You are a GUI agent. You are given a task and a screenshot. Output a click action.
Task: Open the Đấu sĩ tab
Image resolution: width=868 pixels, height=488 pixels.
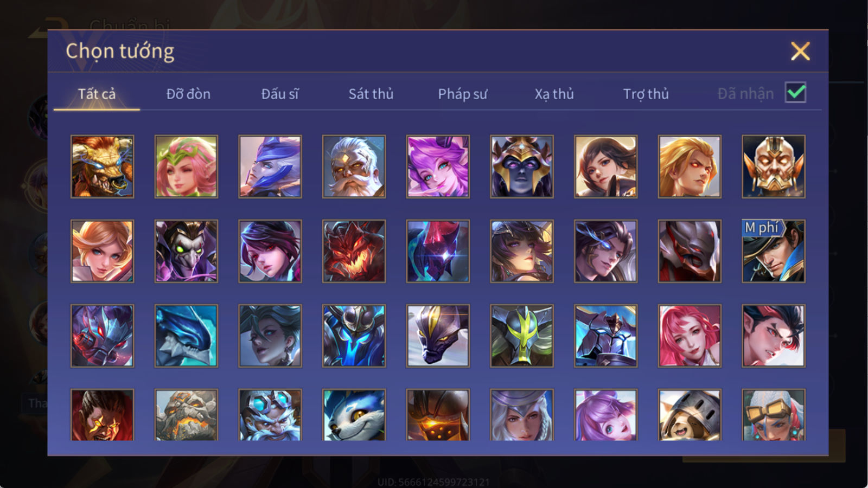280,94
